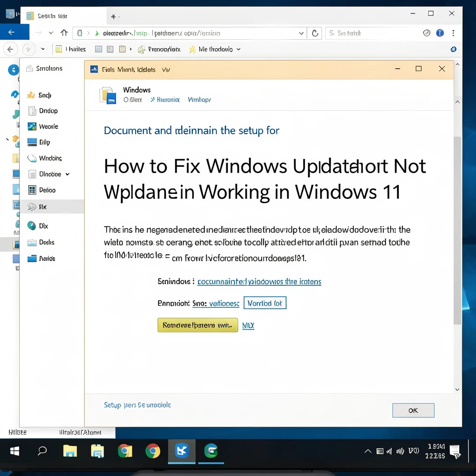The image size is (476, 476).
Task: Open the Edge-like green icon on taskbar
Action: pos(211,451)
